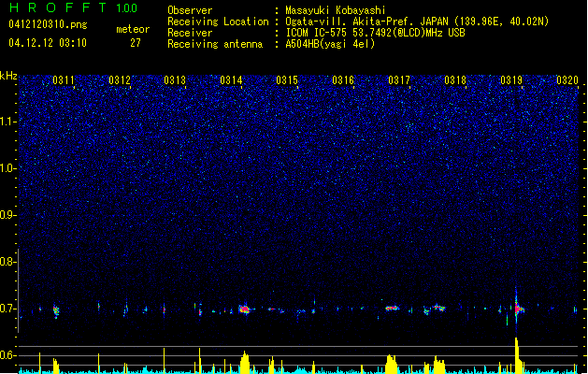
Task: Click the meteor label
Action: [x=133, y=29]
